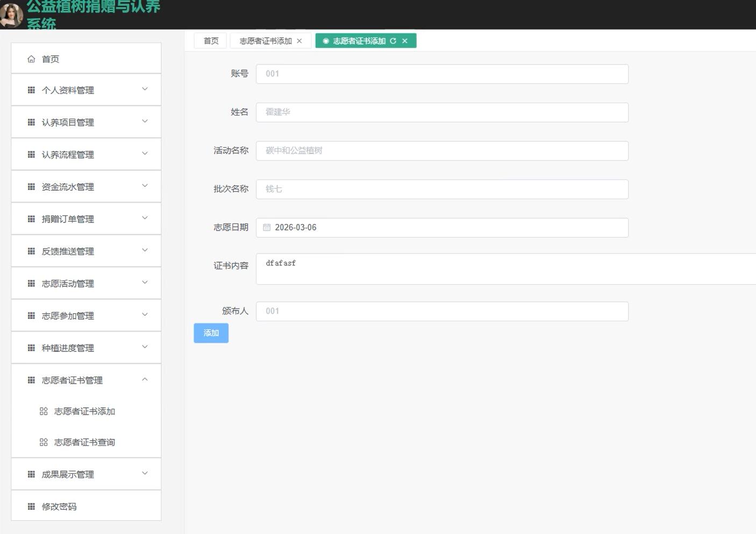Viewport: 756px width, 534px height.
Task: Collapse the 志愿者证书管理 chevron
Action: (x=145, y=379)
